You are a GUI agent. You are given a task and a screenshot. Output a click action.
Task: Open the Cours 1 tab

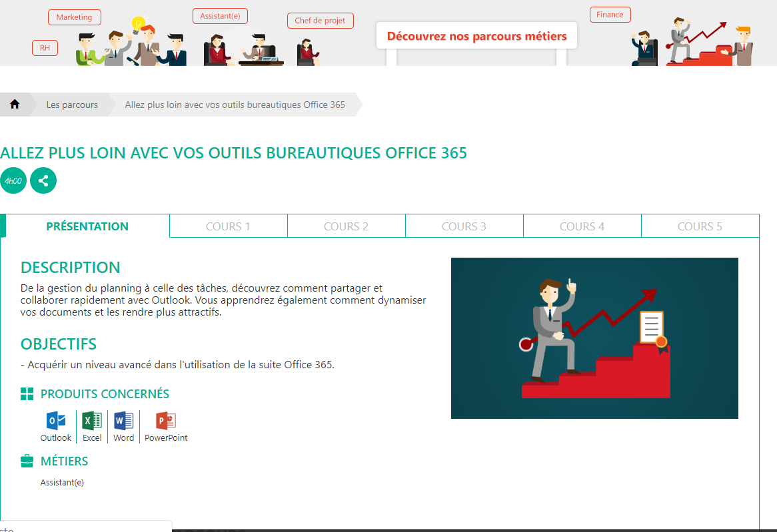pos(229,226)
